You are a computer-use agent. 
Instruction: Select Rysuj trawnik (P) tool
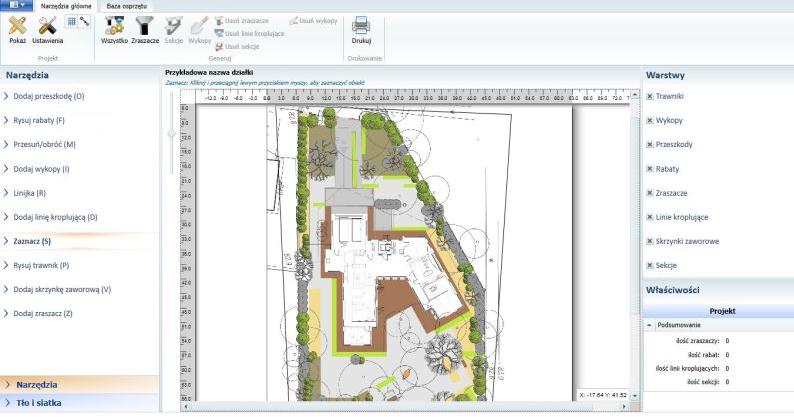pyautogui.click(x=41, y=265)
